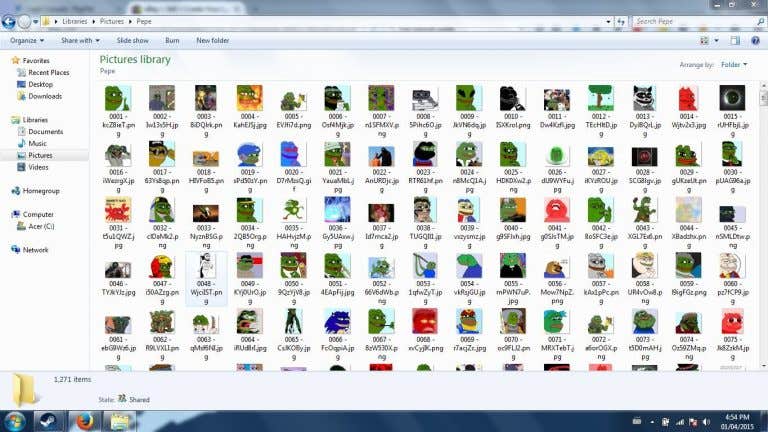768x432 pixels.
Task: Click the Back navigation arrow button
Action: [x=8, y=22]
